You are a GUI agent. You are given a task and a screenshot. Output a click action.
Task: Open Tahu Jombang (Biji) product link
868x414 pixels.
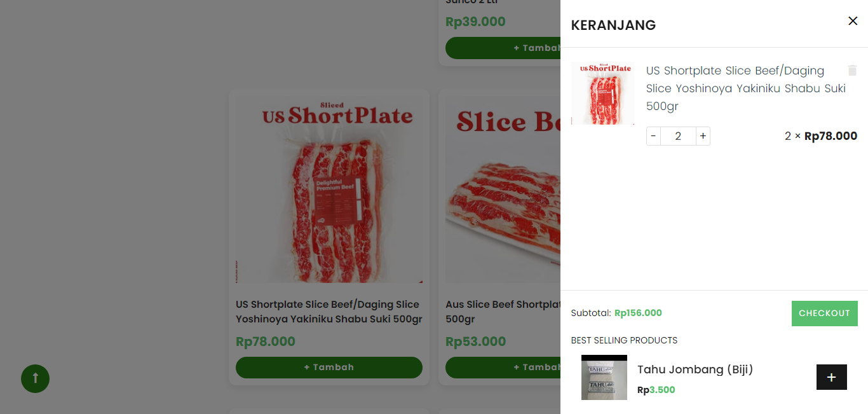[695, 369]
